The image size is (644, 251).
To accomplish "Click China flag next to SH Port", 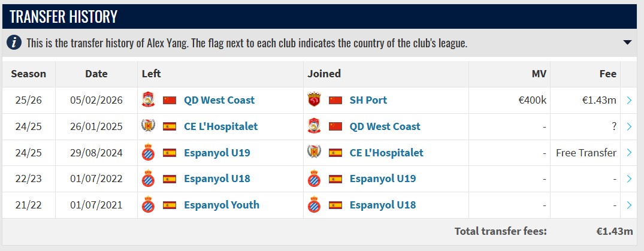I will click(x=335, y=100).
